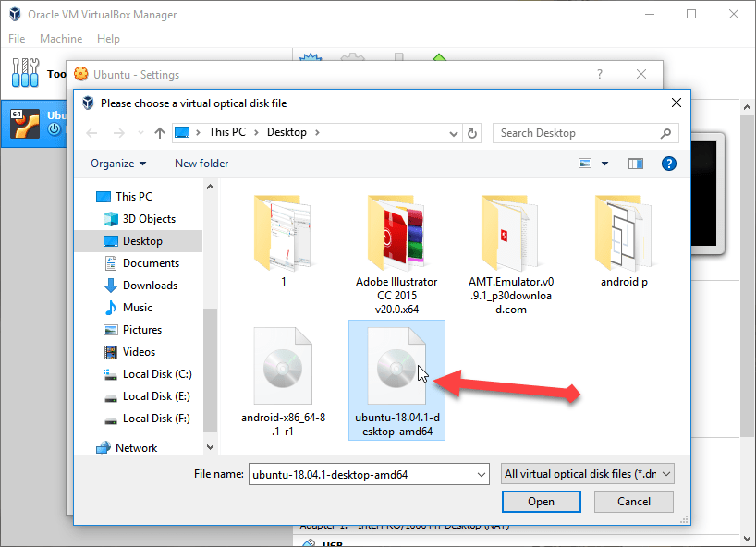Click the New folder button
The image size is (756, 547).
click(x=201, y=164)
